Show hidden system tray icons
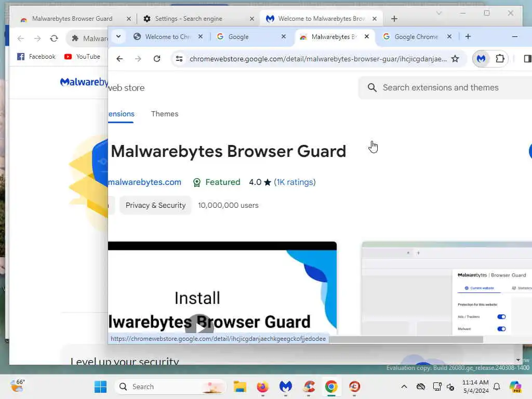Viewport: 532px width, 399px height. [x=404, y=387]
